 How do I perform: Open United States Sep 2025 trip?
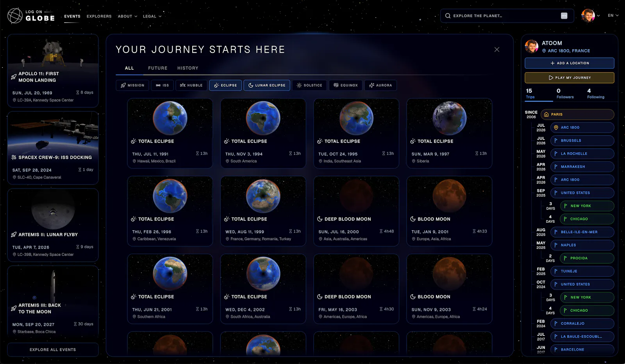click(x=582, y=193)
